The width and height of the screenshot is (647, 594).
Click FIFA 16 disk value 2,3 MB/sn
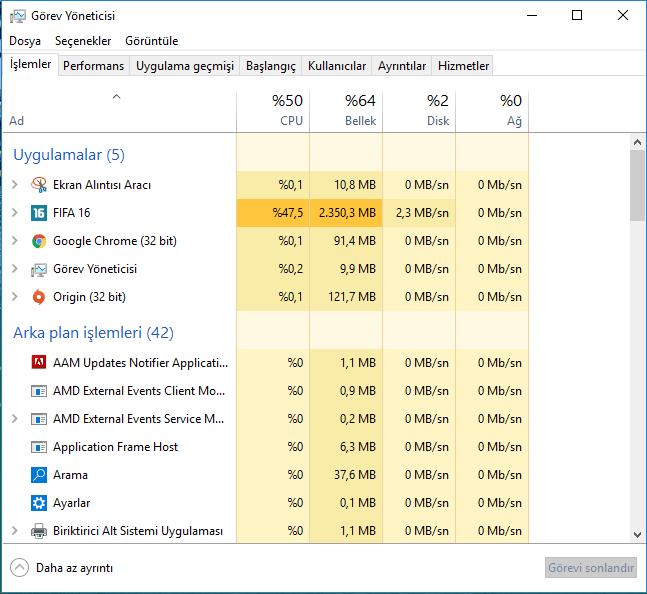pyautogui.click(x=422, y=213)
